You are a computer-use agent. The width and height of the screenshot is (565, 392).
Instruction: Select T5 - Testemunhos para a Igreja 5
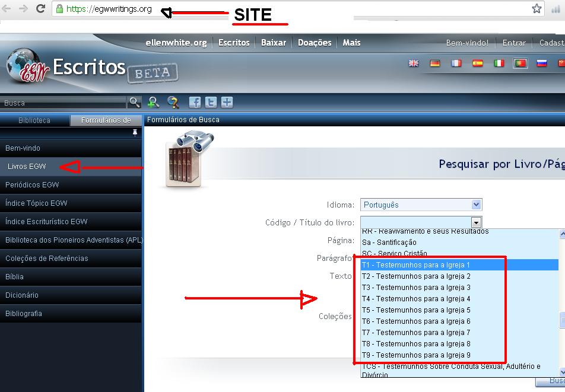click(x=416, y=310)
